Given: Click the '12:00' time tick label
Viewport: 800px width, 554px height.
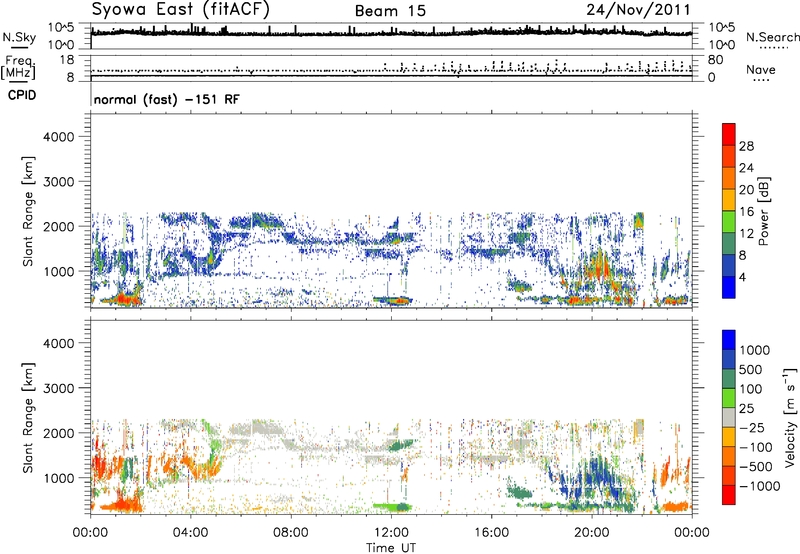Looking at the screenshot, I should coord(391,533).
